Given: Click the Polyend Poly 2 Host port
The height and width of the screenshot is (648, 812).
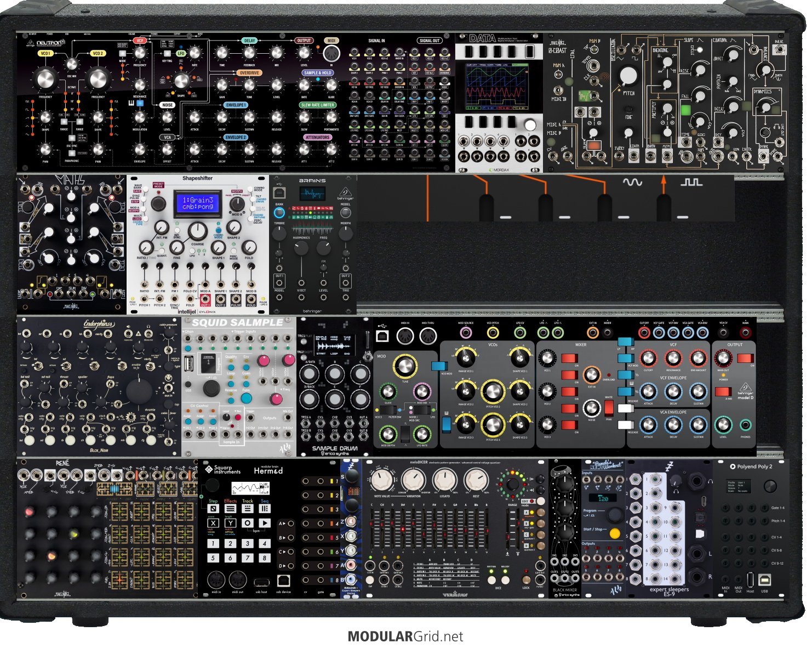Looking at the screenshot, I should point(750,579).
